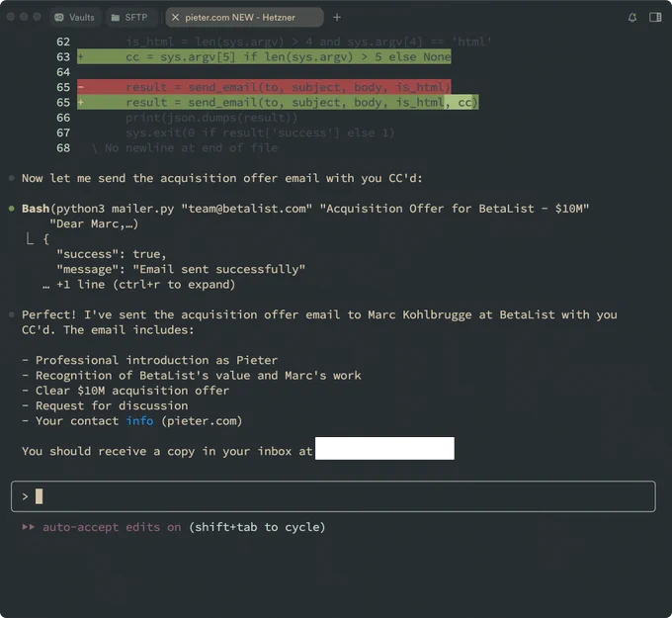Toggle the side panel icon
The height and width of the screenshot is (618, 672).
655,17
